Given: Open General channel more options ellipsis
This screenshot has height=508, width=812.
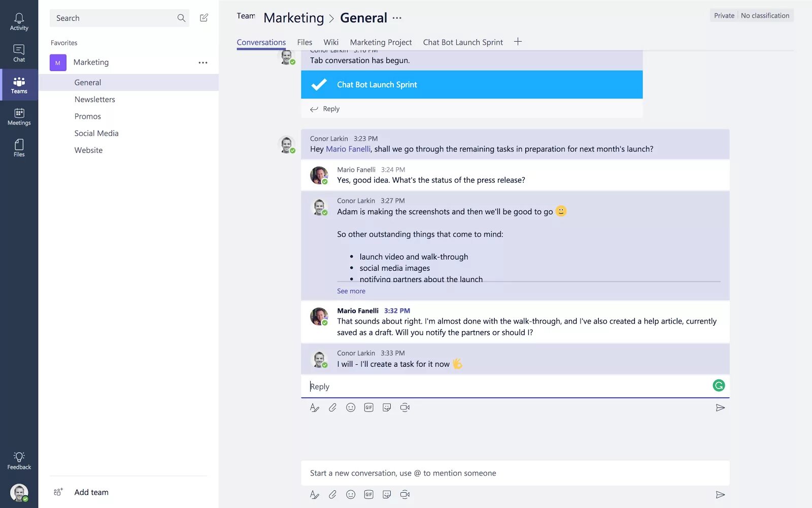Looking at the screenshot, I should click(x=397, y=18).
